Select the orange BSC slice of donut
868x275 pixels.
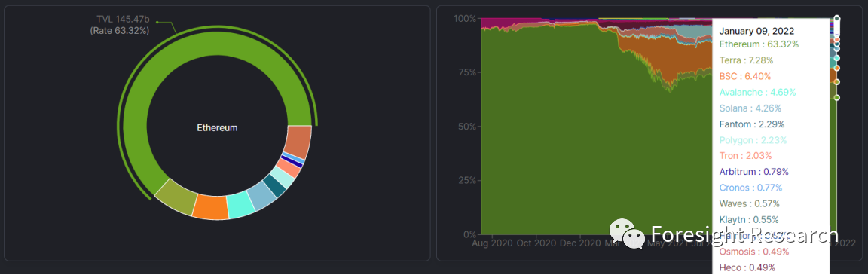pos(210,207)
